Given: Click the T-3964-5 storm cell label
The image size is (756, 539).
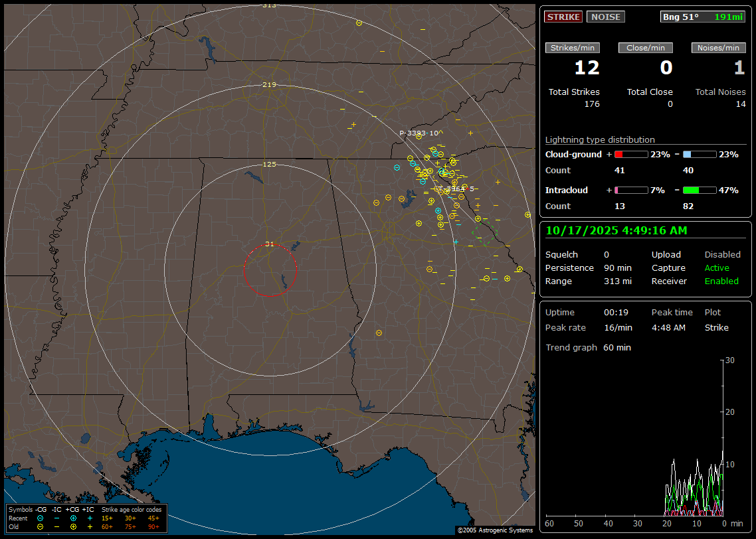Looking at the screenshot, I should [455, 189].
